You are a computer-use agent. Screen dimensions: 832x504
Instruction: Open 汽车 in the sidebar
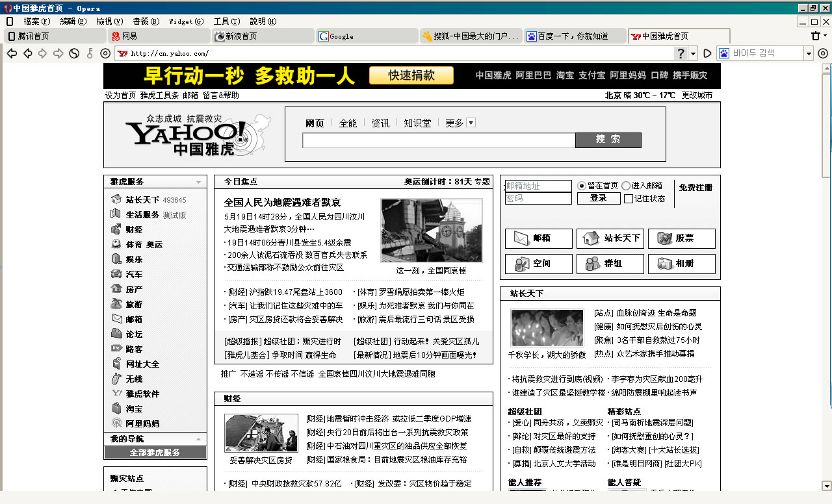point(134,274)
